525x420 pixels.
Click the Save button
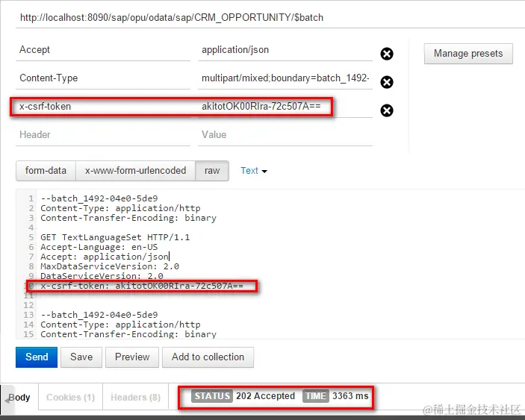(x=81, y=357)
